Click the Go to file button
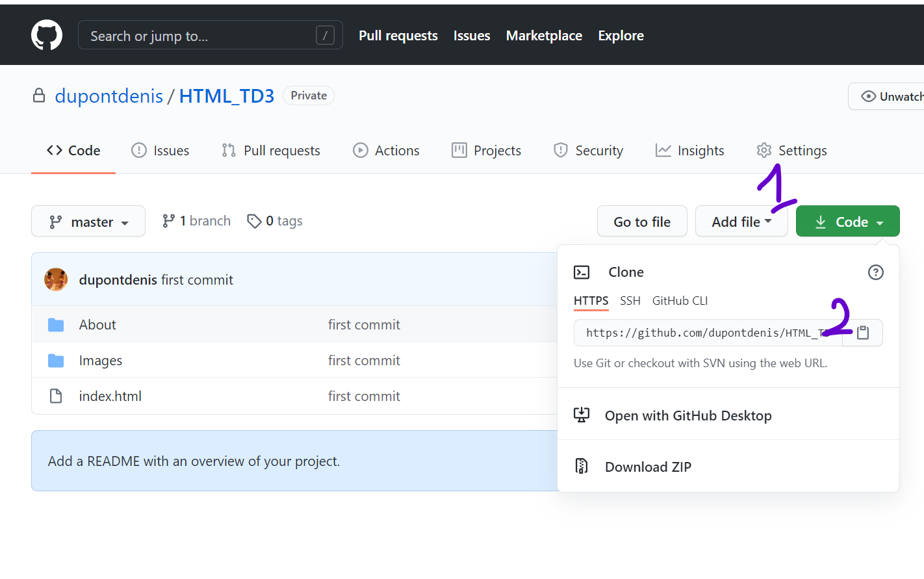 point(642,222)
